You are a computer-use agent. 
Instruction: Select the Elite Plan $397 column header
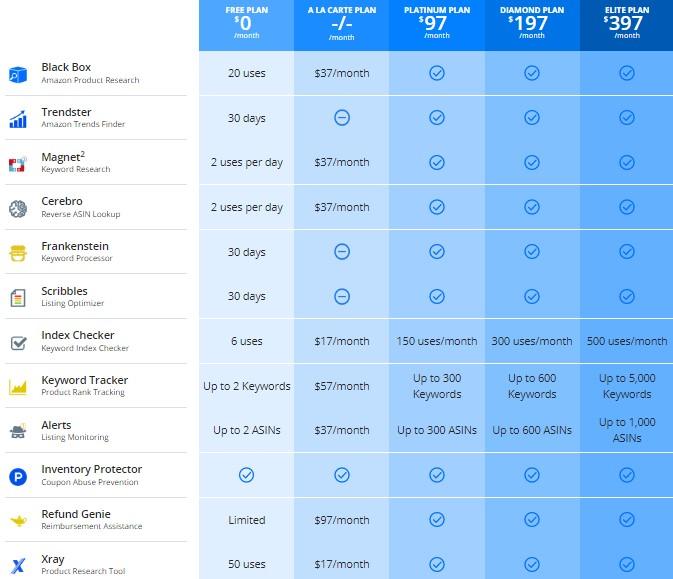pyautogui.click(x=627, y=24)
